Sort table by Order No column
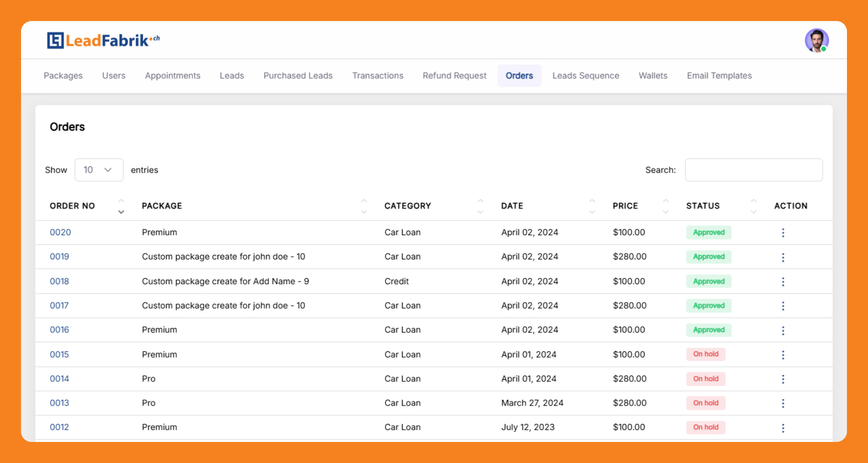The image size is (868, 463). point(121,206)
